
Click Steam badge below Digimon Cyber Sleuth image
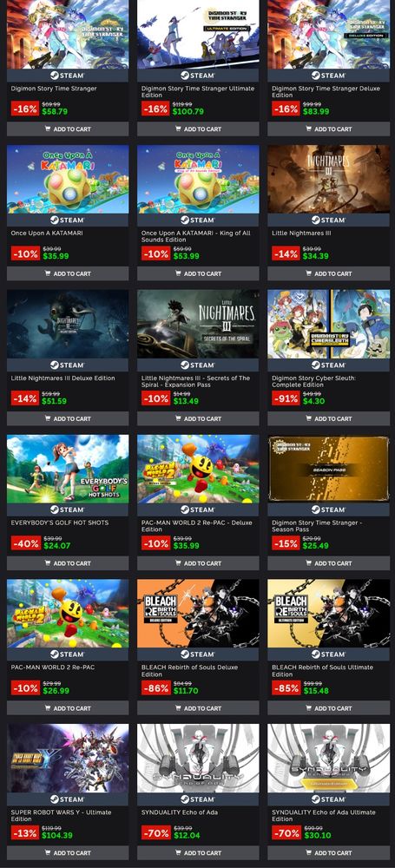(328, 365)
